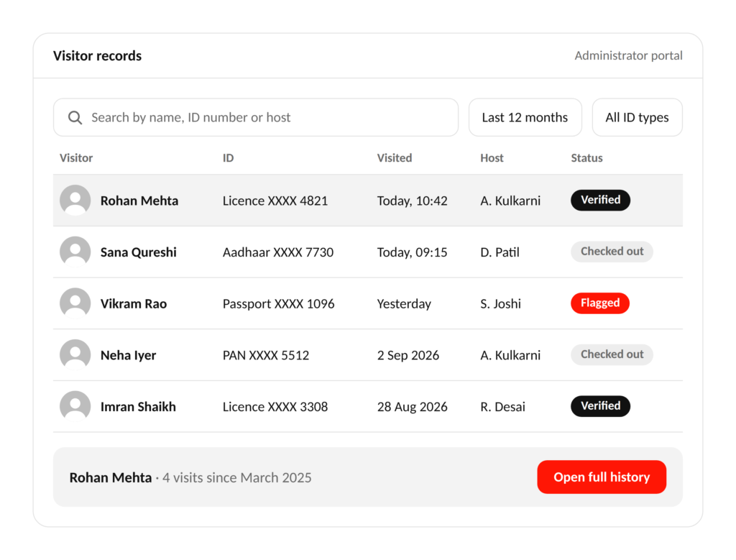Image resolution: width=736 pixels, height=560 pixels.
Task: Click Vikram Rao's avatar icon
Action: 75,303
